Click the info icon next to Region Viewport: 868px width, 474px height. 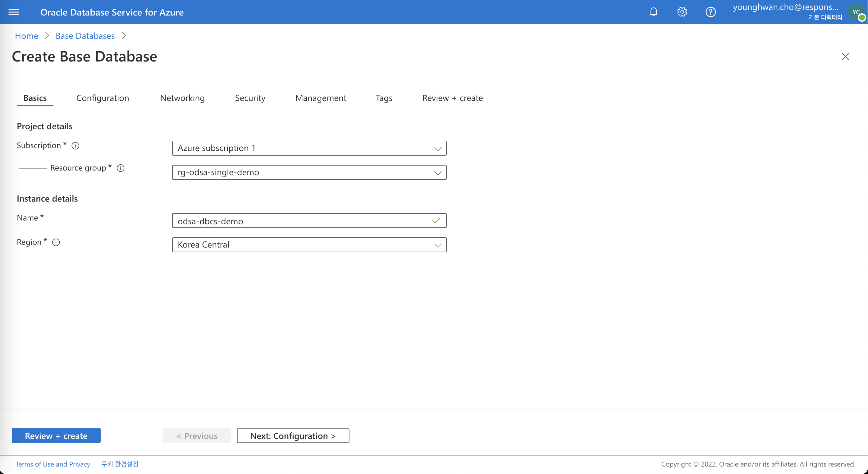coord(56,242)
